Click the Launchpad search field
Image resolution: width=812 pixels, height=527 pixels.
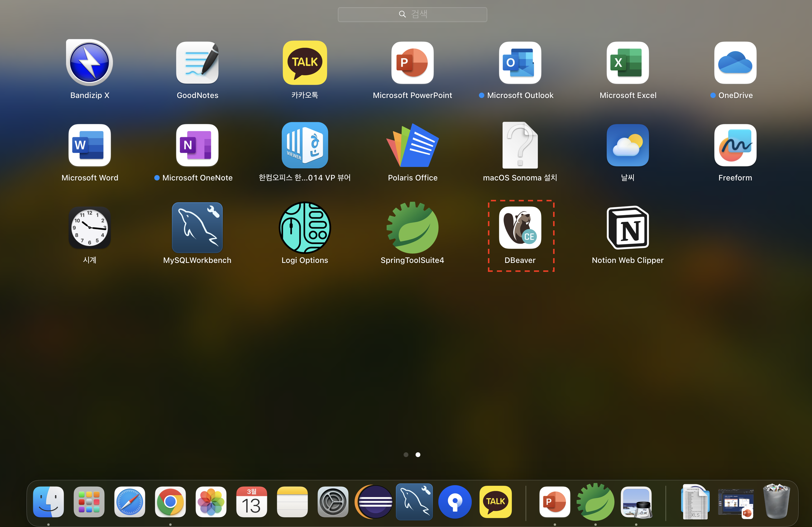pos(412,14)
